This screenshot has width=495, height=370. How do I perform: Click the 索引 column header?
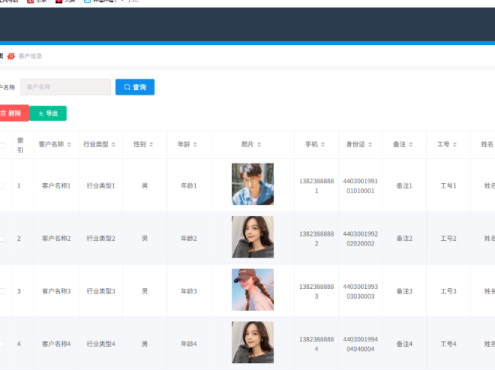pyautogui.click(x=20, y=145)
